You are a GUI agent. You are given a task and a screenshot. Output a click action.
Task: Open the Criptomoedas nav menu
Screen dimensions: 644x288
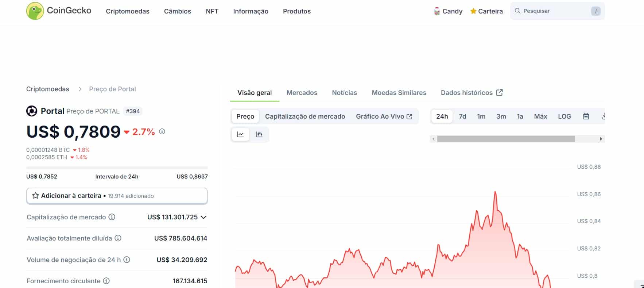pos(128,11)
